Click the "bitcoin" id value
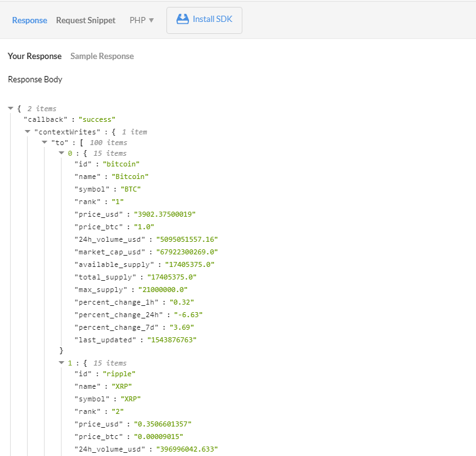The height and width of the screenshot is (456, 476). 121,164
